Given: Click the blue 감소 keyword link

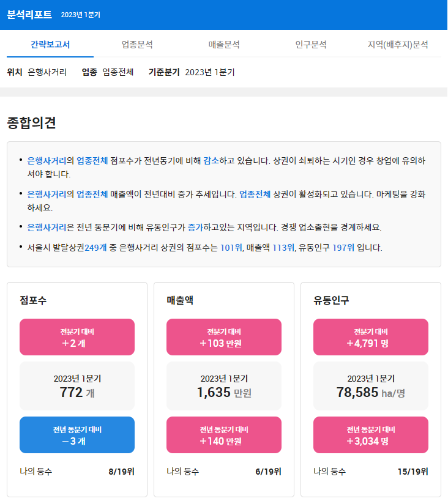Looking at the screenshot, I should coord(211,160).
